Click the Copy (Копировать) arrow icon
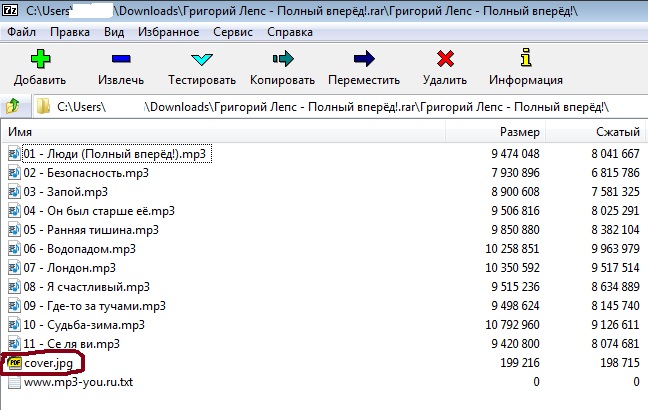This screenshot has height=410, width=648. [x=283, y=60]
